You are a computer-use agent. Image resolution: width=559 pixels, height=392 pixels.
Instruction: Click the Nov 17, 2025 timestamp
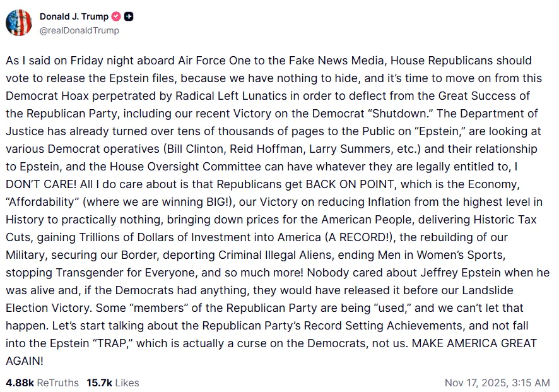point(497,383)
